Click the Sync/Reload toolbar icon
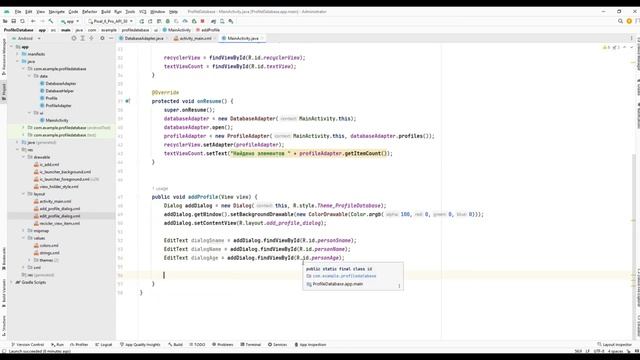Screen dimensions: 640x360 pyautogui.click(x=22, y=21)
